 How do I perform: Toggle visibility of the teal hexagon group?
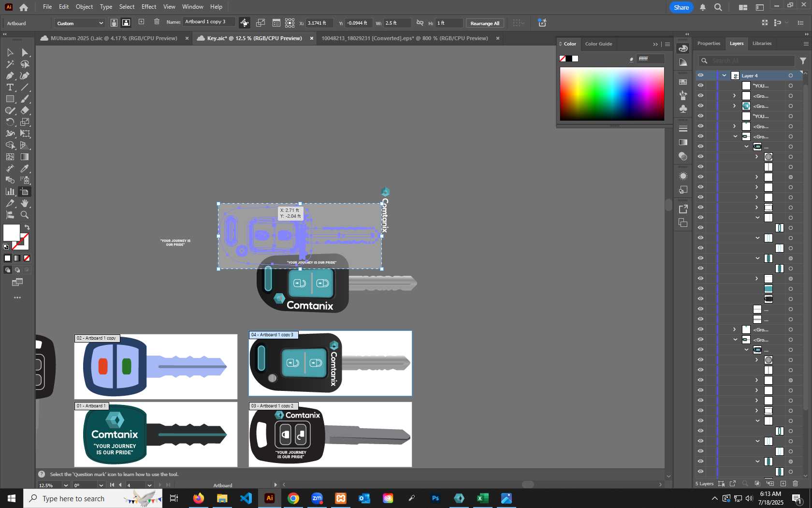[x=700, y=105]
